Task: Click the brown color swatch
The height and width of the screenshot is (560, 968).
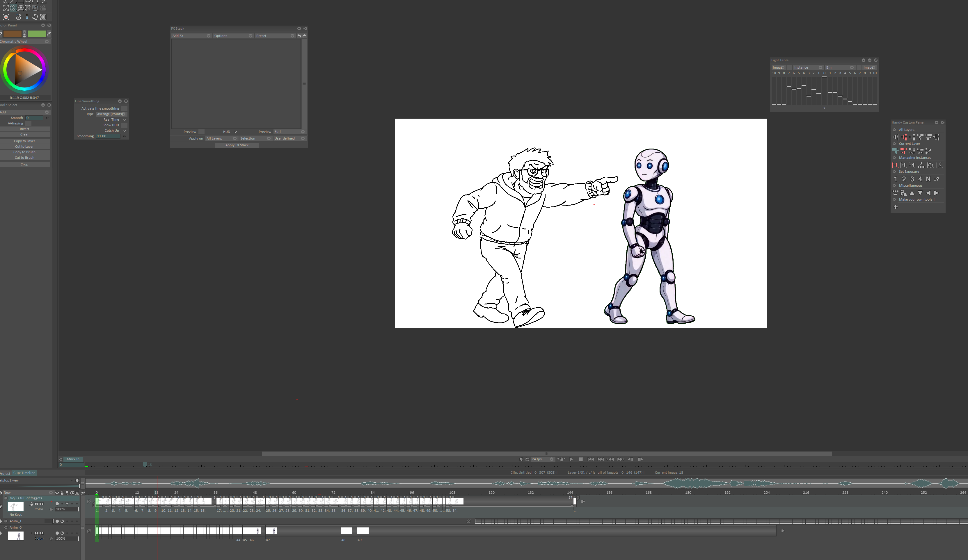Action: 12,34
